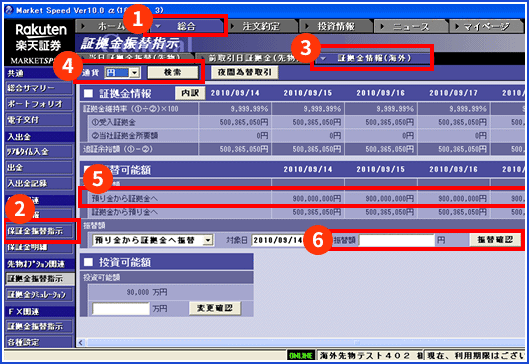Click the 検索 button
This screenshot has height=364, width=529.
click(173, 72)
